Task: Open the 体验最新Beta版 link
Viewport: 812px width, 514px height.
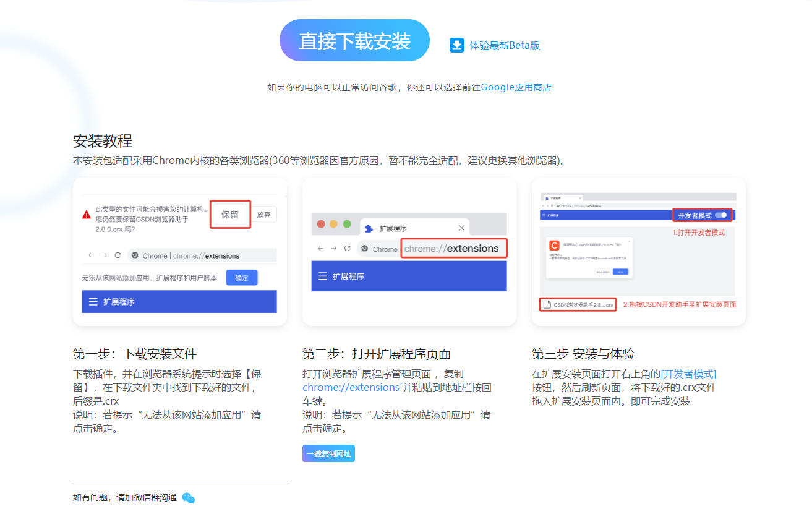Action: pyautogui.click(x=505, y=45)
